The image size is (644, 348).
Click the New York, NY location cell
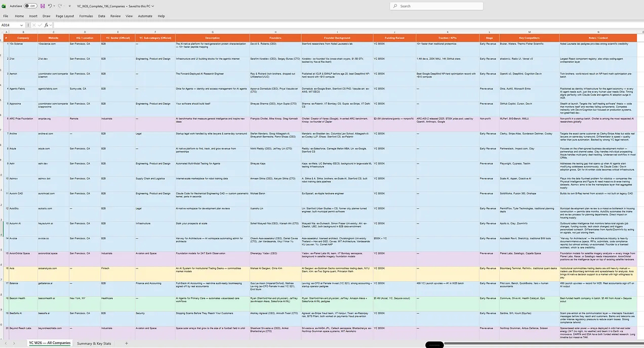85,303
